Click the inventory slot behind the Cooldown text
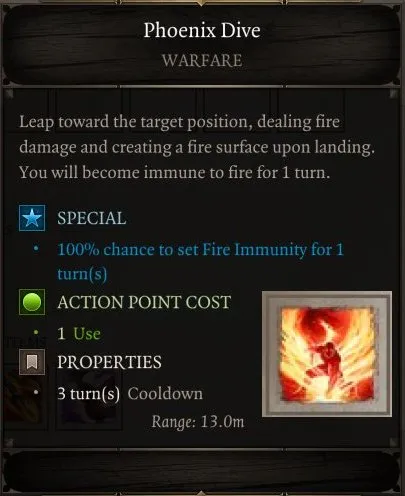The height and width of the screenshot is (496, 405). coord(89,398)
